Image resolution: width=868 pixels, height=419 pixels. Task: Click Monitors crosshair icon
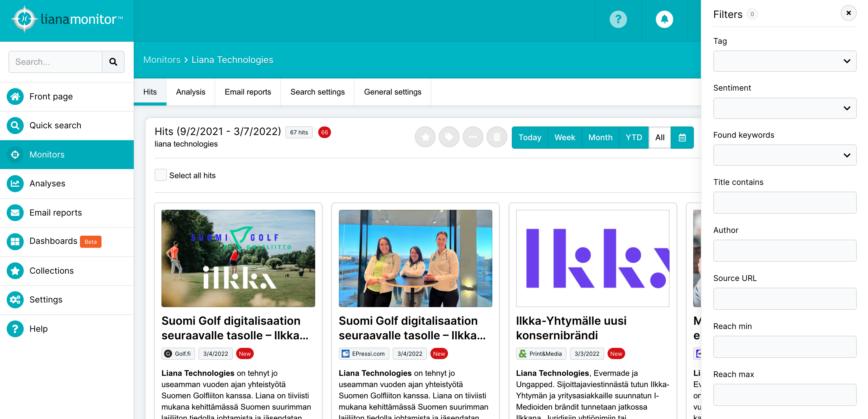[15, 155]
